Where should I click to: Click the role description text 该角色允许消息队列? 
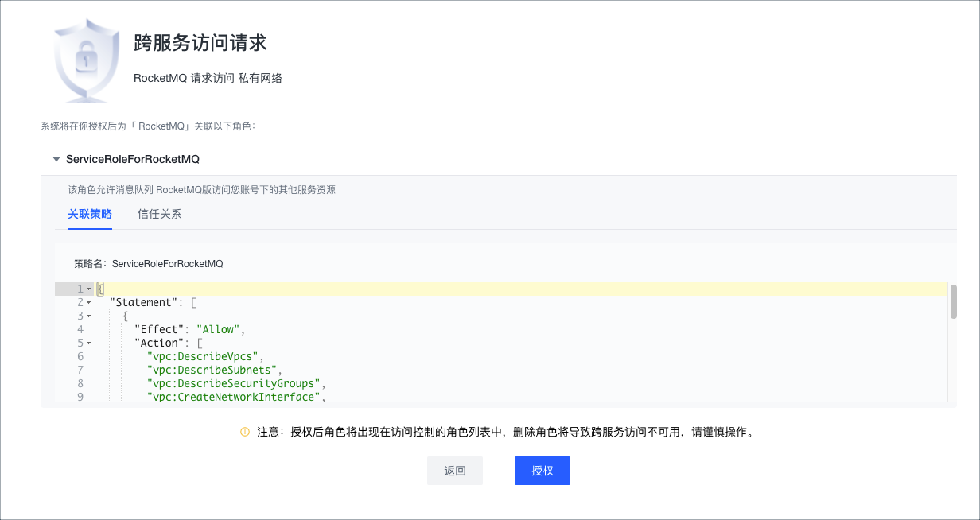(201, 190)
